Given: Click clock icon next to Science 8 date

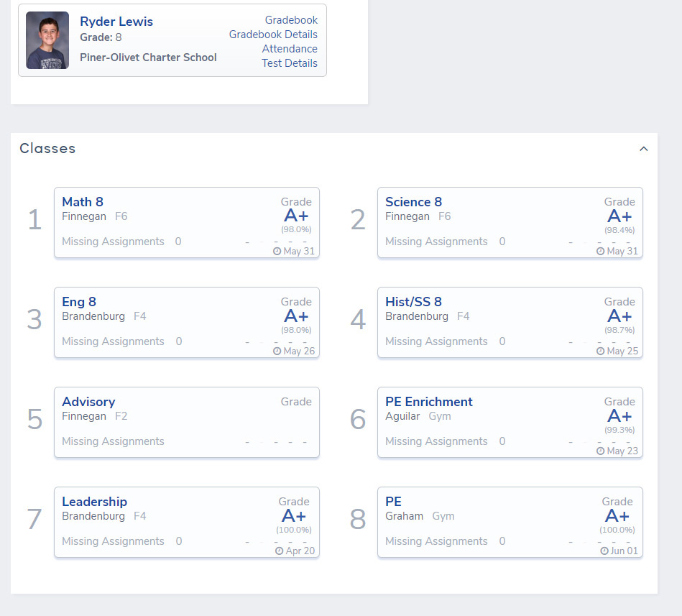Looking at the screenshot, I should pos(601,252).
